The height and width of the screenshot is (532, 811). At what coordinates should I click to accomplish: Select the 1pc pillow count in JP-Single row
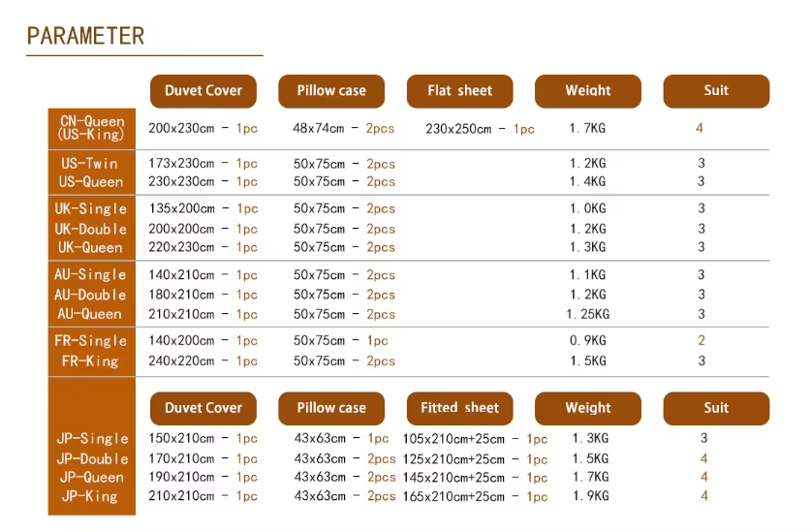[x=379, y=439]
